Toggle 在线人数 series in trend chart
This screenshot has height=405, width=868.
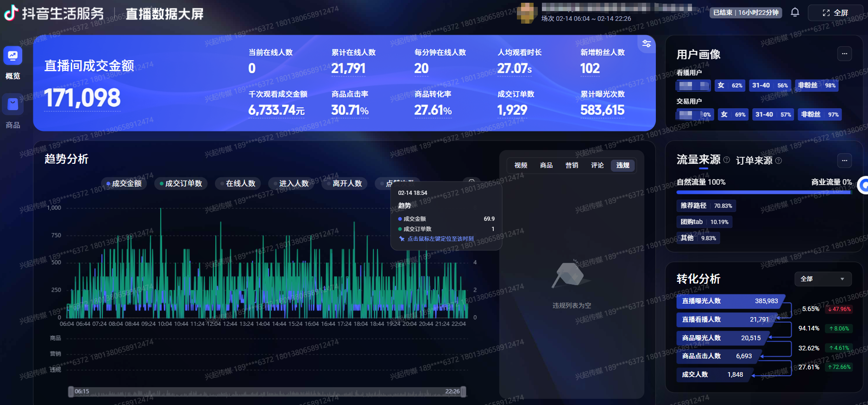pyautogui.click(x=238, y=184)
